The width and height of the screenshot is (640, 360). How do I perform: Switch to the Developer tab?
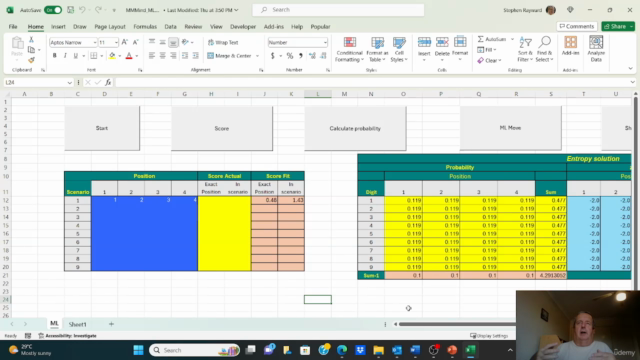click(243, 27)
